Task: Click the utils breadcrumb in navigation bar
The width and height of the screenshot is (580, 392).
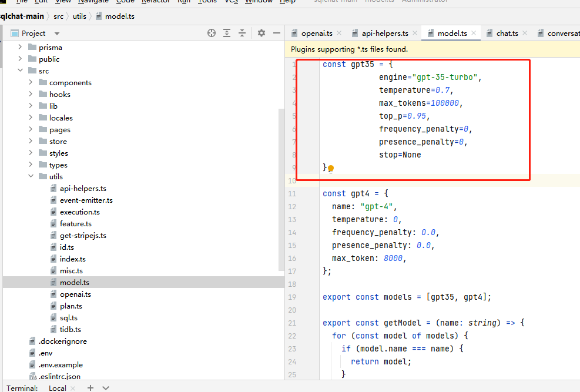Action: [x=79, y=16]
